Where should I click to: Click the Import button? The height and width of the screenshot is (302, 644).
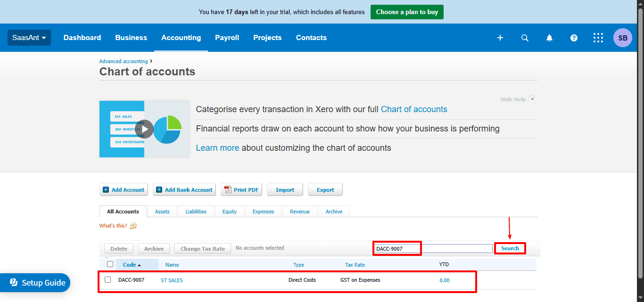(x=285, y=190)
